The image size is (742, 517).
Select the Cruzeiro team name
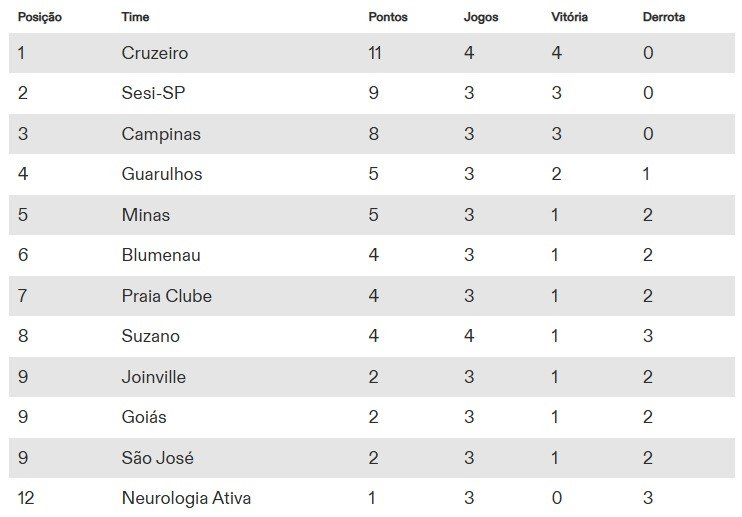155,53
